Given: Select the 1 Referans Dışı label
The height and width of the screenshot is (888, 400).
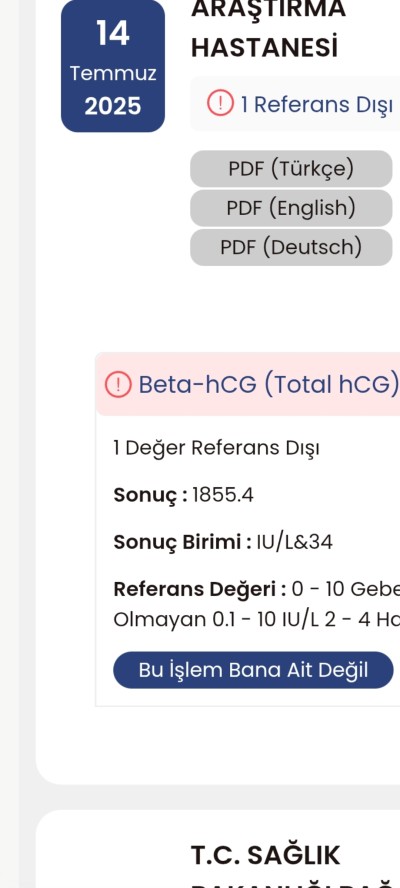Looking at the screenshot, I should (x=316, y=104).
